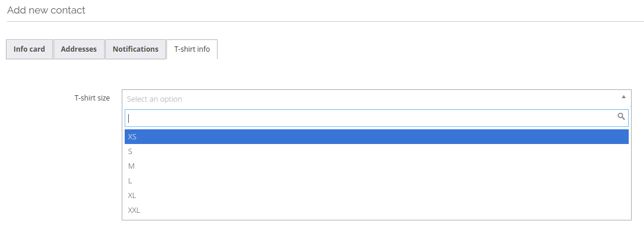
Task: Choose the XS size option
Action: 376,136
